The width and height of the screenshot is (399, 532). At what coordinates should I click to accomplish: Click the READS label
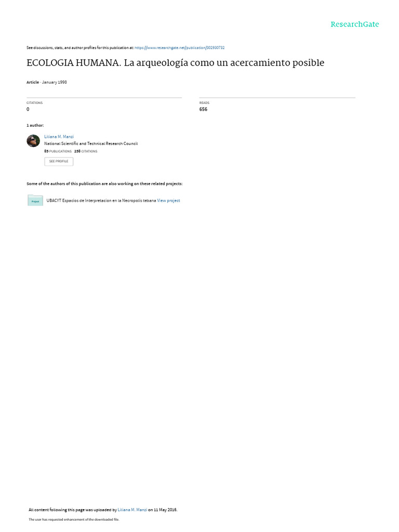[204, 103]
